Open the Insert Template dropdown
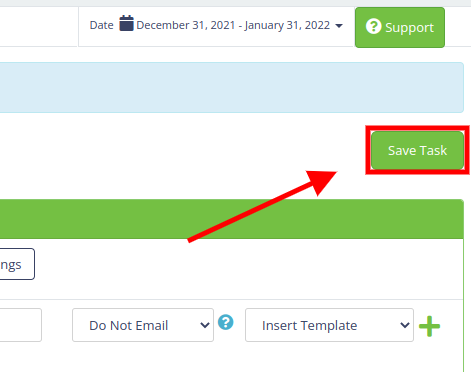 pyautogui.click(x=329, y=325)
